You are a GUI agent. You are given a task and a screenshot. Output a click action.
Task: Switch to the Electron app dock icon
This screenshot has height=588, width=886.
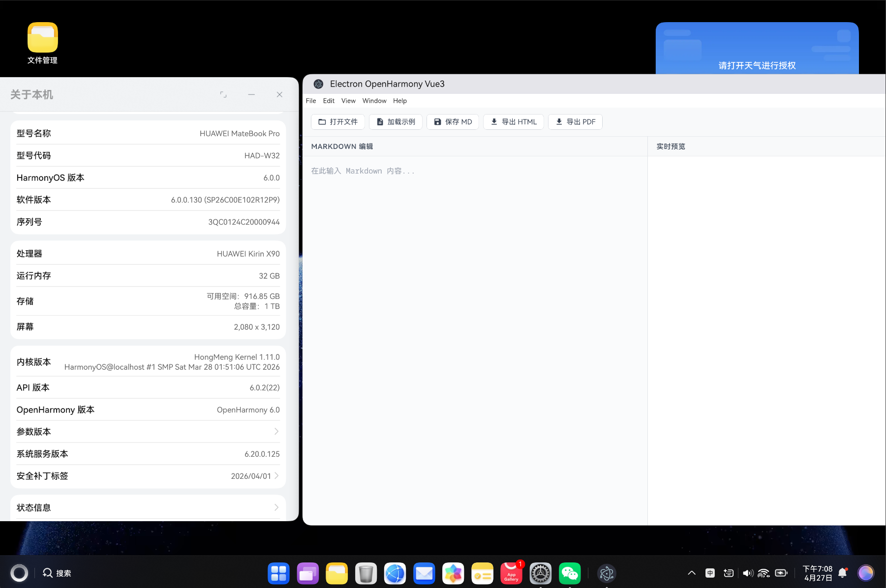pyautogui.click(x=607, y=573)
